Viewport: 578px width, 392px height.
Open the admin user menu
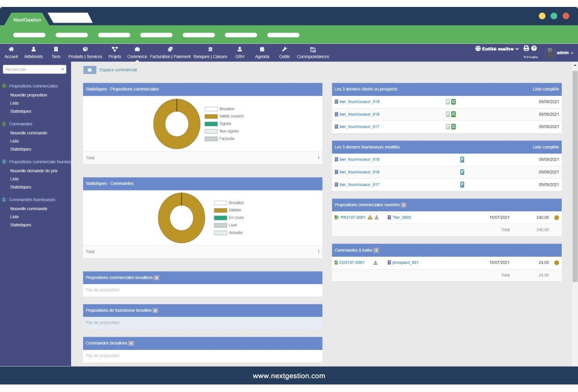(560, 53)
